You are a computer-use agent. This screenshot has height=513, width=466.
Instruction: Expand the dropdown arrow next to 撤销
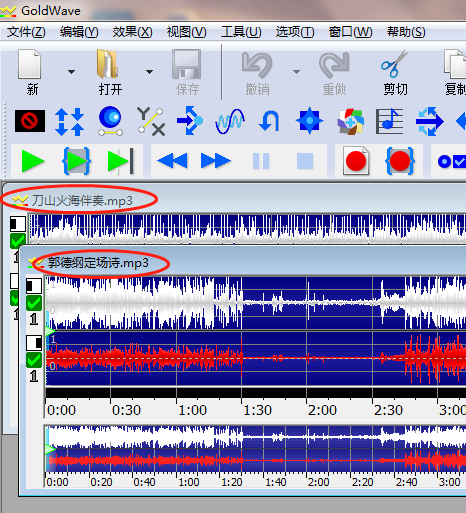coord(296,72)
